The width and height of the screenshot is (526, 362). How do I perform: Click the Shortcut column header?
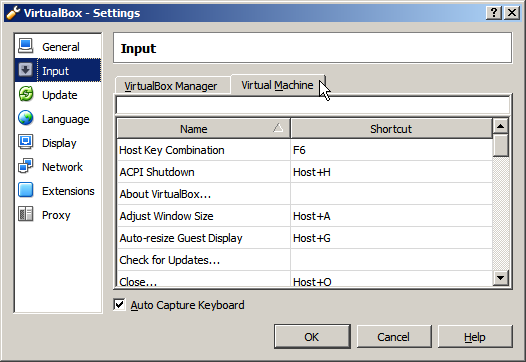coord(391,128)
